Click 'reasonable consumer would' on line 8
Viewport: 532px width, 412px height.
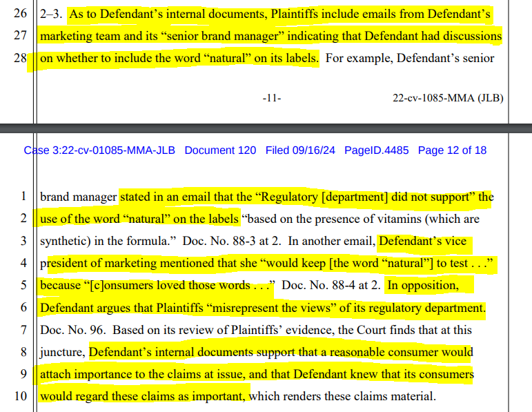click(402, 352)
